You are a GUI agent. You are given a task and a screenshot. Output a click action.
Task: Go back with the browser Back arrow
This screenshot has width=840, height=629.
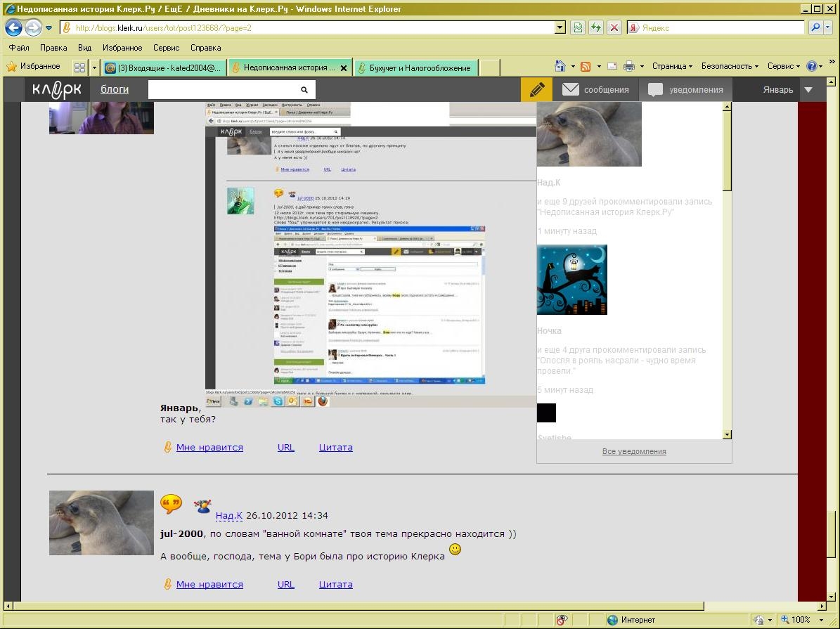pos(14,27)
